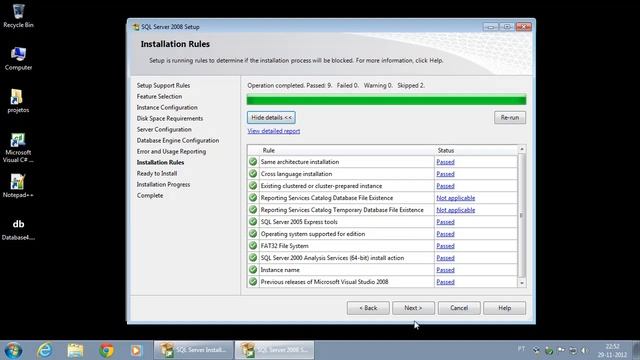Image resolution: width=640 pixels, height=360 pixels.
Task: Select Disk Space Requirements step in sidebar
Action: point(170,118)
